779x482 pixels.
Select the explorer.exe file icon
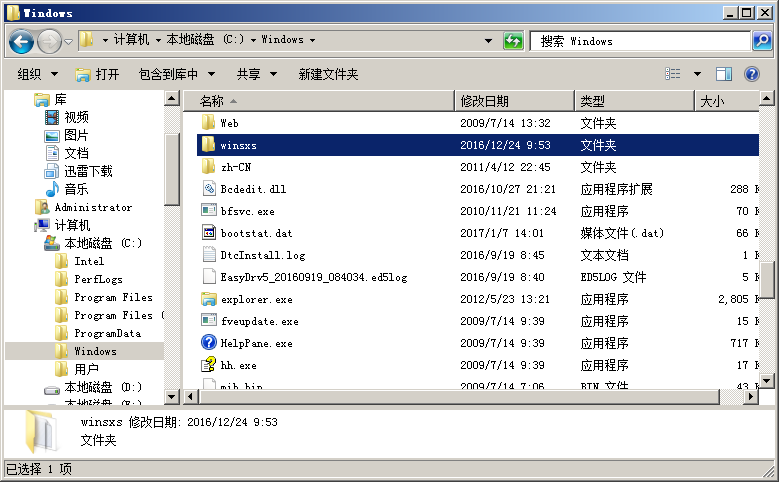(208, 299)
